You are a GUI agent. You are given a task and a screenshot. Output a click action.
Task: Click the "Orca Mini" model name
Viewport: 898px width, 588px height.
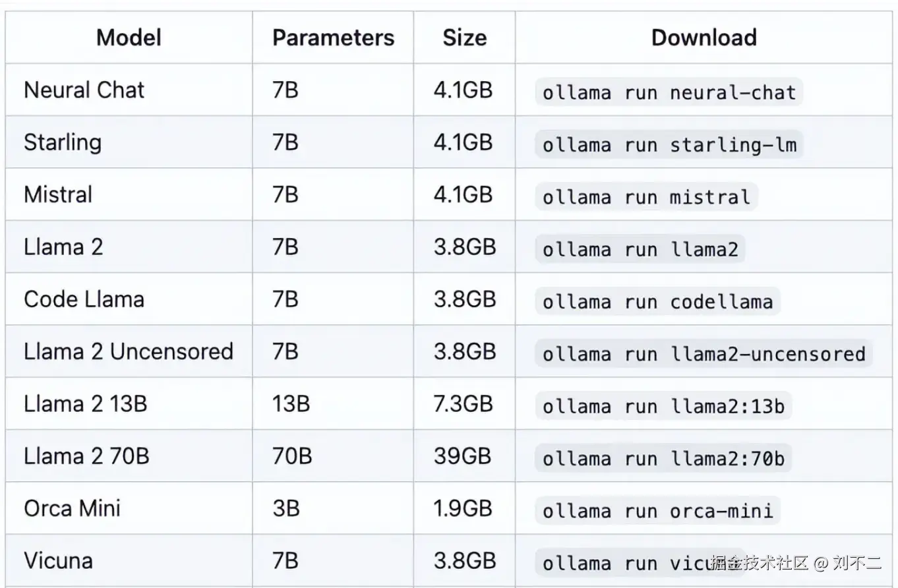click(72, 508)
